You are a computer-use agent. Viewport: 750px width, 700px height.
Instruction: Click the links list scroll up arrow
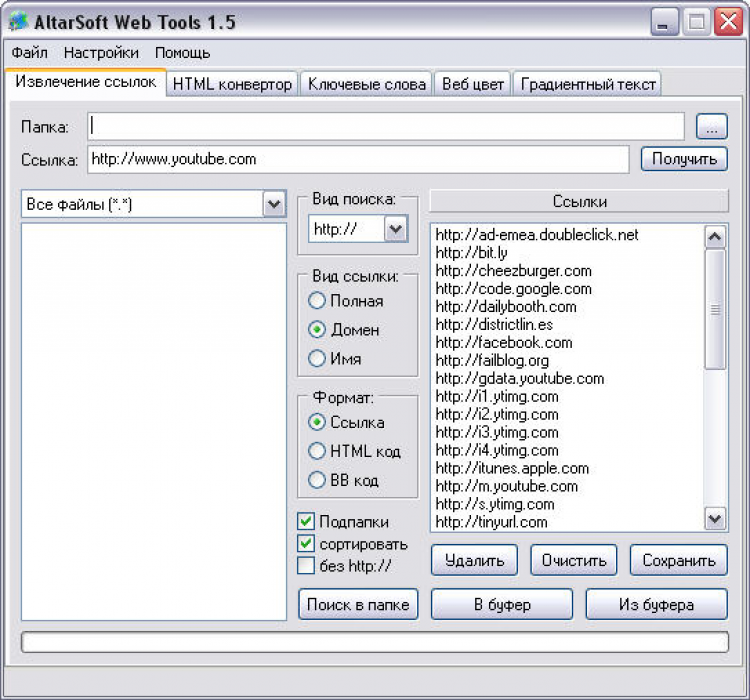pos(715,236)
